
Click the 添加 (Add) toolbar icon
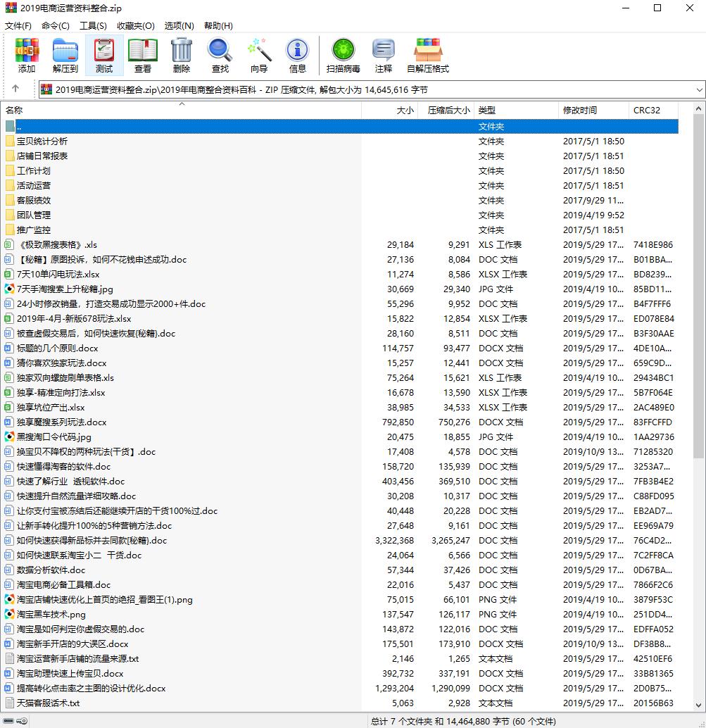27,55
